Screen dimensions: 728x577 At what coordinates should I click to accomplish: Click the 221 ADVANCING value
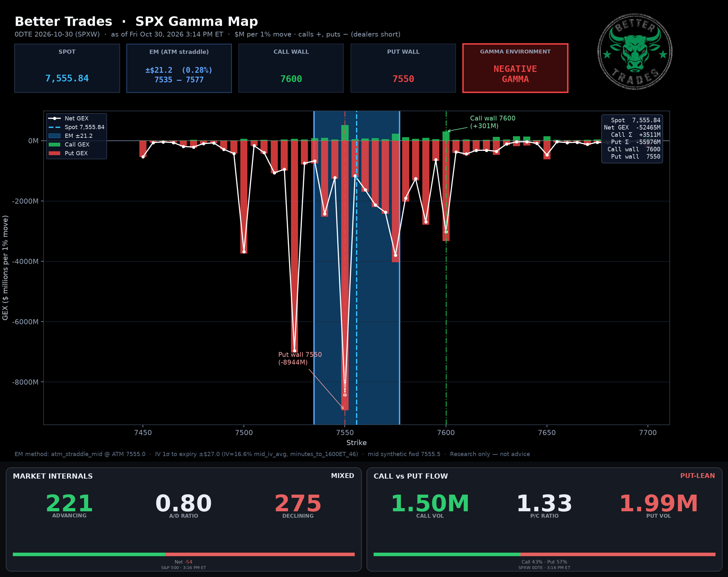[69, 503]
